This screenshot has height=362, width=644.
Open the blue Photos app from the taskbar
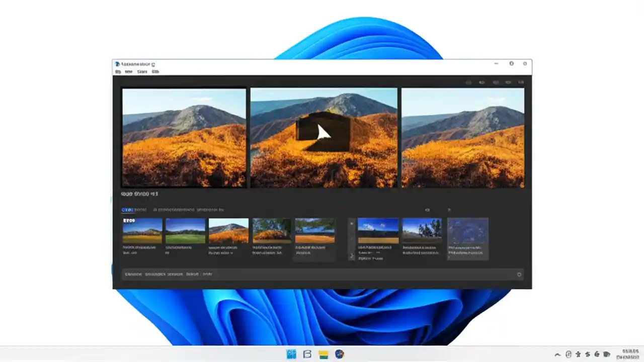click(x=291, y=354)
